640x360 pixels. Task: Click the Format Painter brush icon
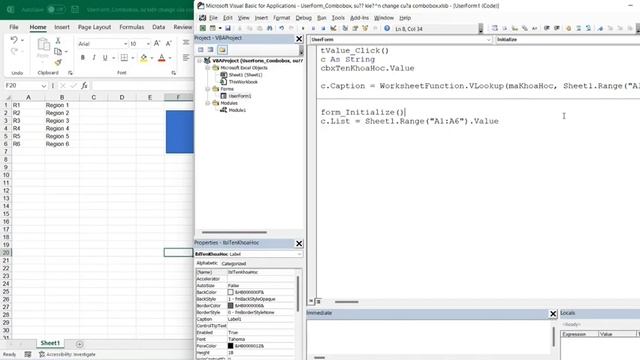(x=58, y=62)
